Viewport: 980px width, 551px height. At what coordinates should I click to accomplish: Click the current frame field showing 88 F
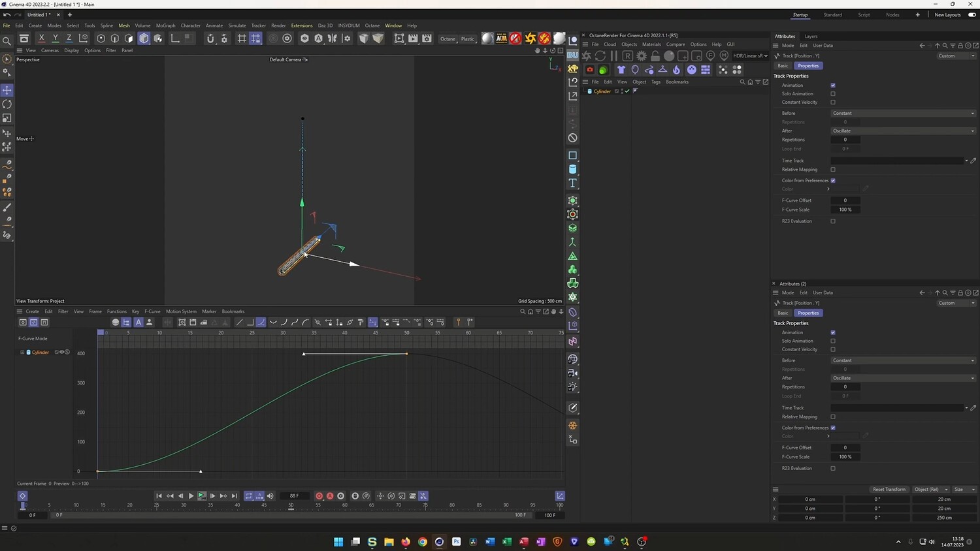coord(295,496)
